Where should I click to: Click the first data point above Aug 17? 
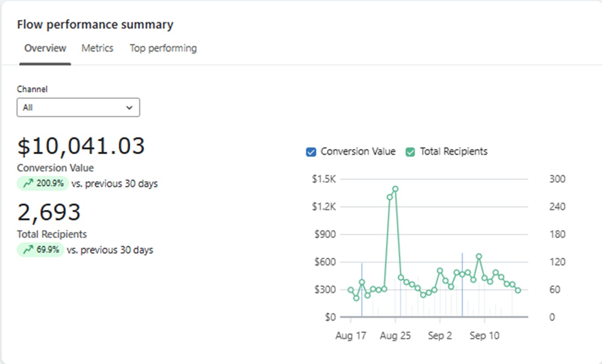coord(351,290)
